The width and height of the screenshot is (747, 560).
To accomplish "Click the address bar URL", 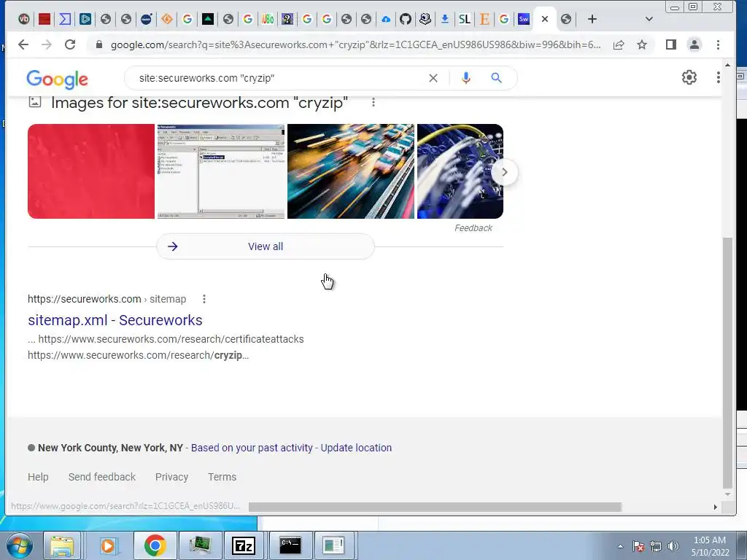I will (x=355, y=44).
